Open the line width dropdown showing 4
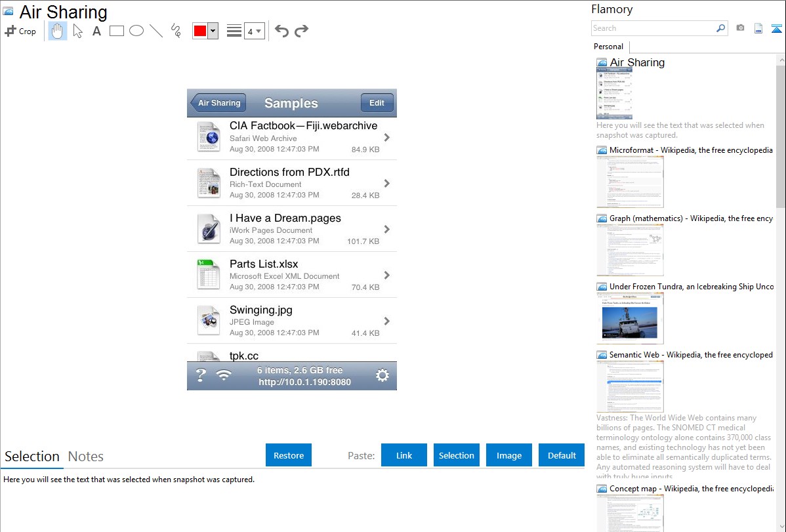 pyautogui.click(x=255, y=31)
